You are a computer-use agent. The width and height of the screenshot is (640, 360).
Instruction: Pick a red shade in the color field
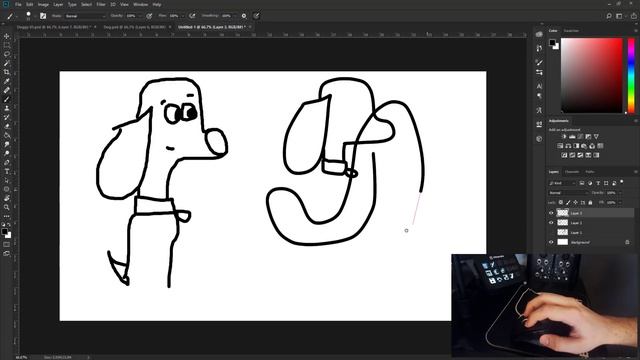[591, 75]
